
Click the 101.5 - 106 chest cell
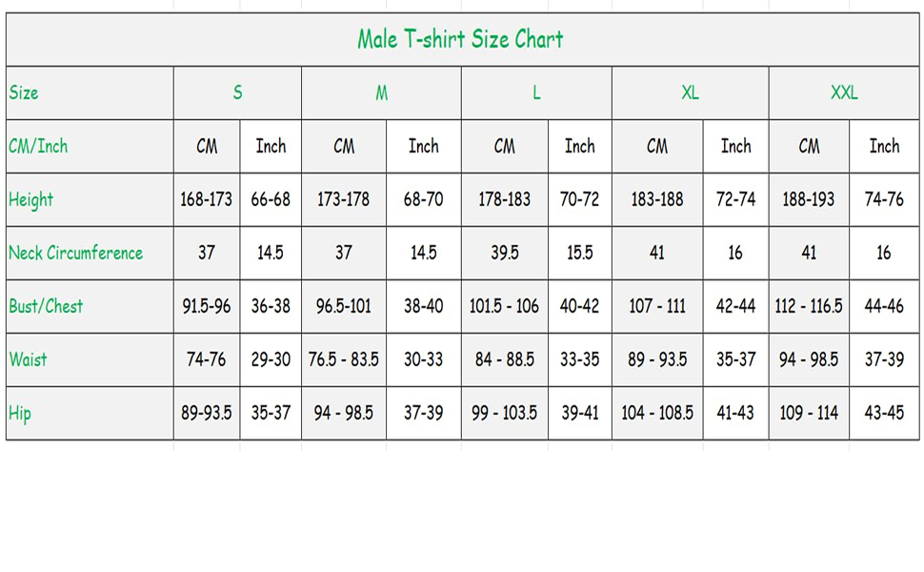(x=505, y=306)
